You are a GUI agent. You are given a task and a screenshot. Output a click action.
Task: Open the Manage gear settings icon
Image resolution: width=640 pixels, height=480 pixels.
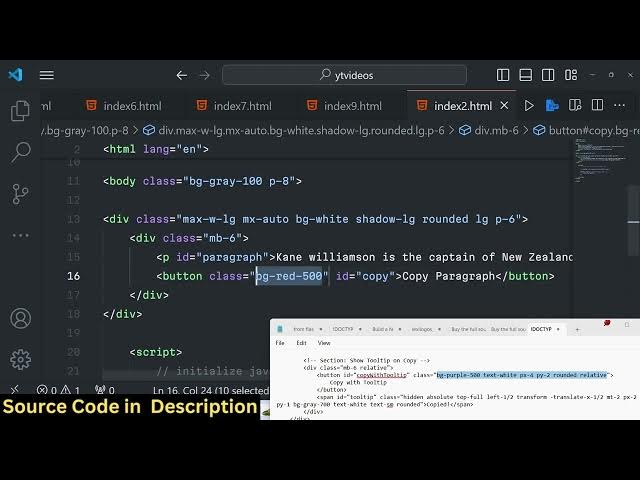click(x=20, y=359)
